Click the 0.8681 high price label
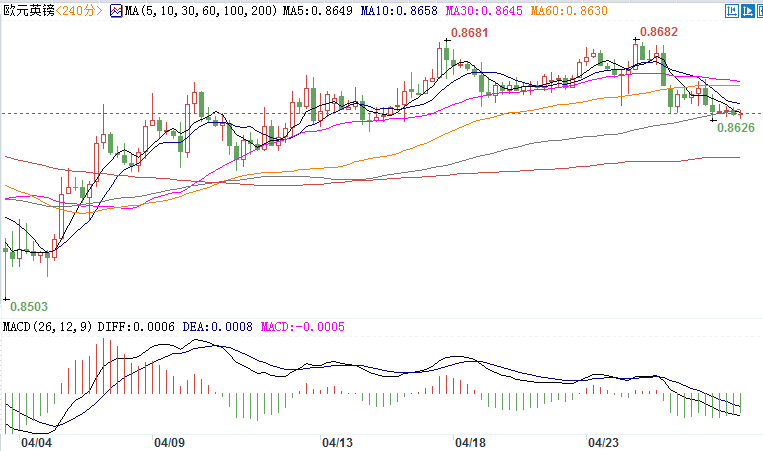Image resolution: width=763 pixels, height=451 pixels. (469, 33)
